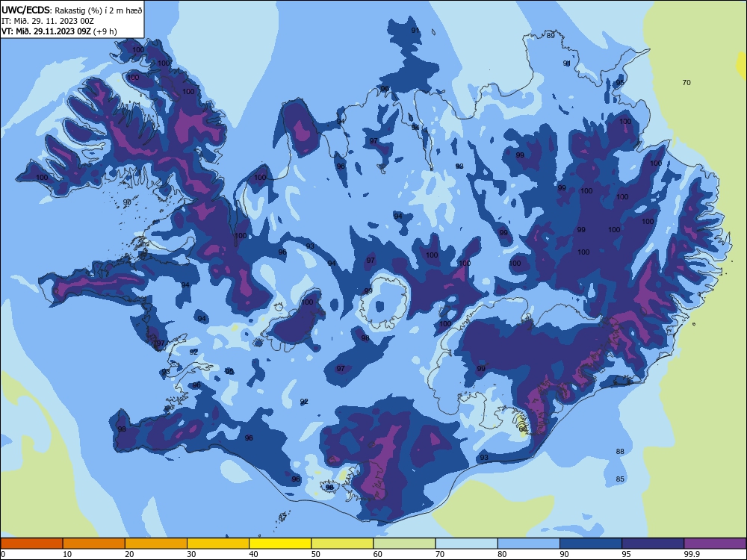This screenshot has width=747, height=560.
Task: Click the 'UWC/ECDS: Rakastig (%) í 2 m hæð' title
Action: (x=72, y=10)
